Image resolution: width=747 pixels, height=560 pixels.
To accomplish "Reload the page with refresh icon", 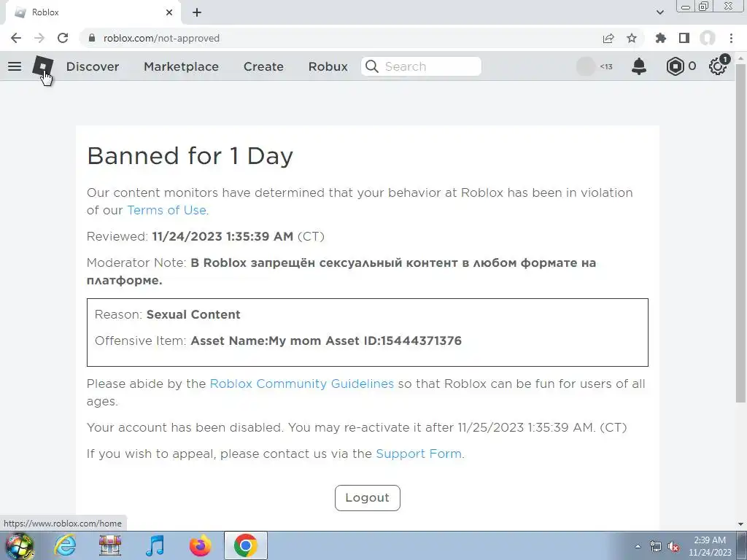I will click(63, 38).
